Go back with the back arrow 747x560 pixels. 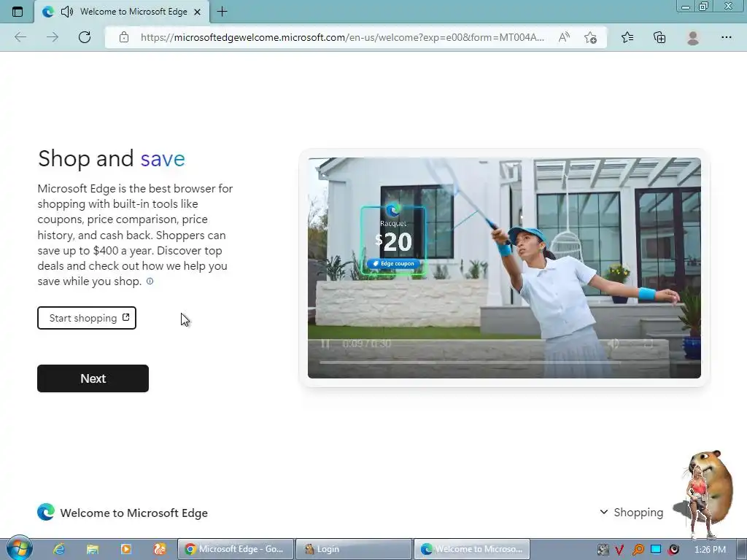pos(20,37)
